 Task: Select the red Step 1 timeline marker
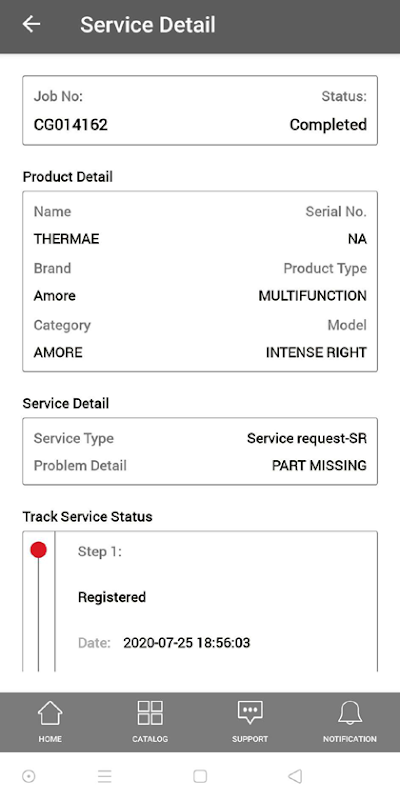(x=38, y=549)
